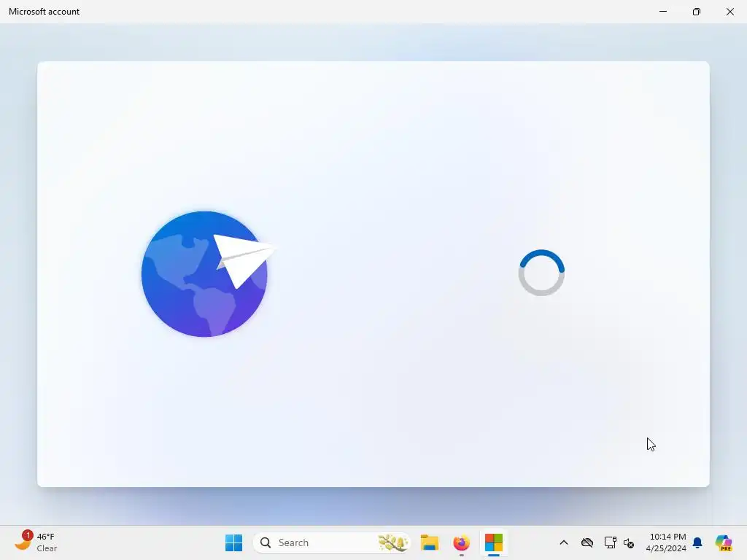747x560 pixels.
Task: Open the notifications bell icon
Action: (x=697, y=542)
